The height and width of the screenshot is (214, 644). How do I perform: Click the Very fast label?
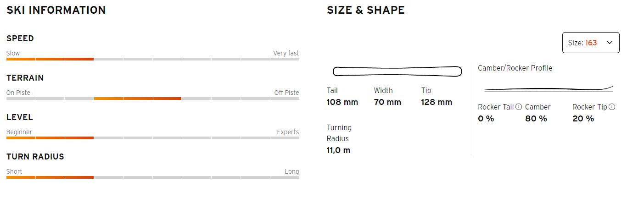tap(286, 53)
